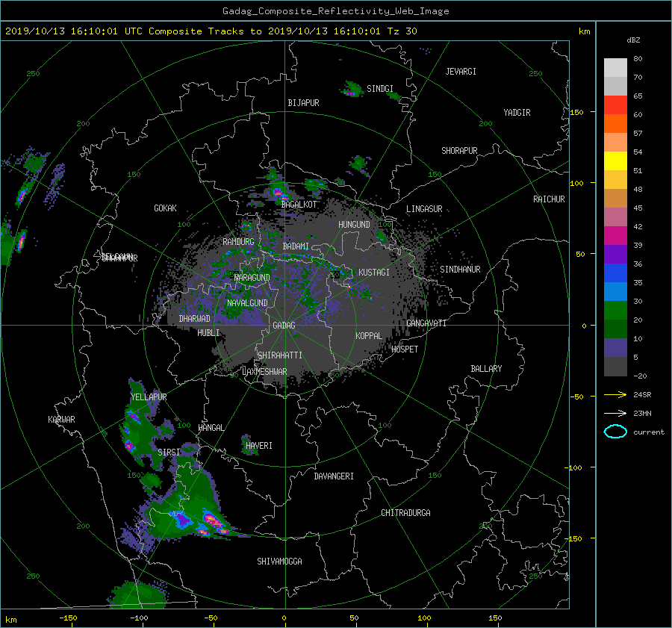Viewport: 672px width, 628px height.
Task: Click the BIJAPUR city label
Action: coord(303,103)
